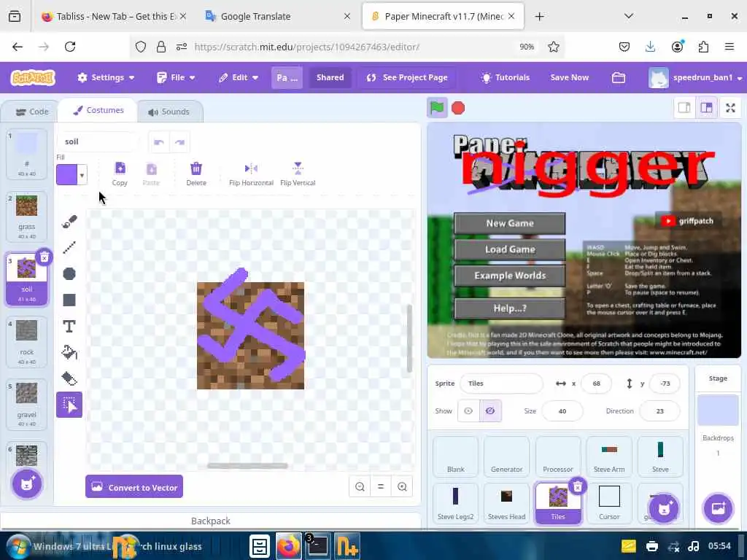The height and width of the screenshot is (560, 747).
Task: Switch to the Costumes tab
Action: click(x=98, y=111)
